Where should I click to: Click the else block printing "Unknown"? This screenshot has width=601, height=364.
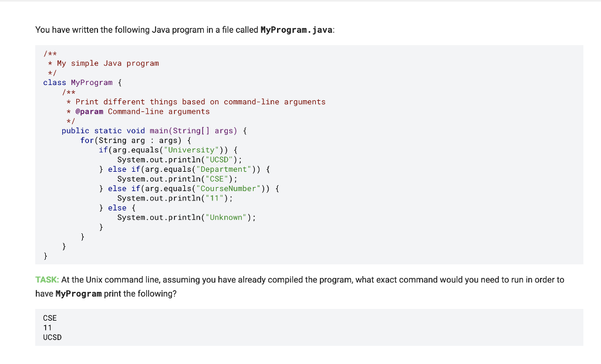pyautogui.click(x=117, y=207)
